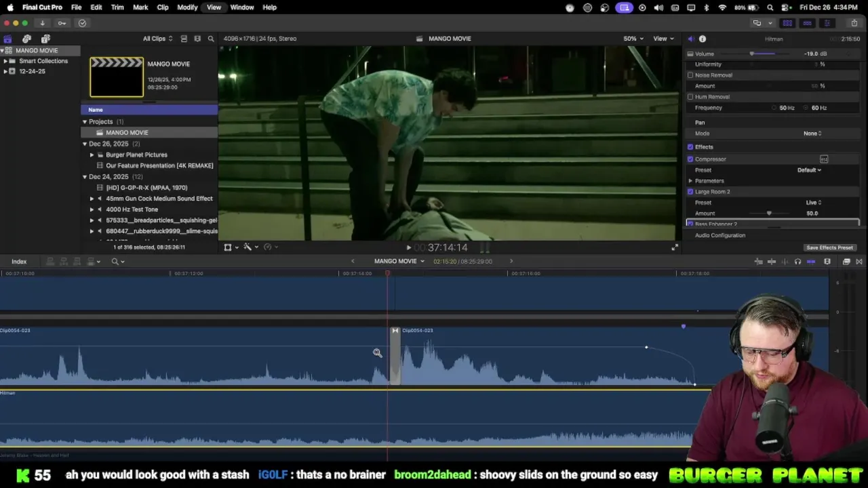Click the import media arrow icon
Screen dimensions: 868x488
tap(42, 23)
